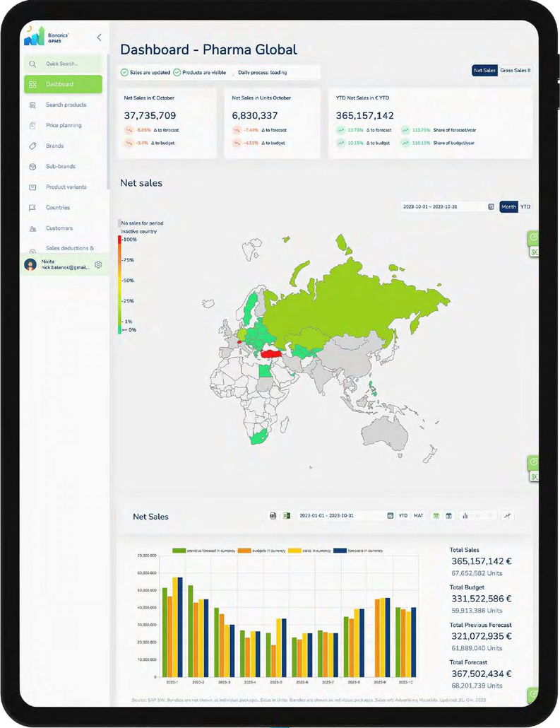Switch to Net Sales view
The width and height of the screenshot is (560, 728).
coord(484,71)
